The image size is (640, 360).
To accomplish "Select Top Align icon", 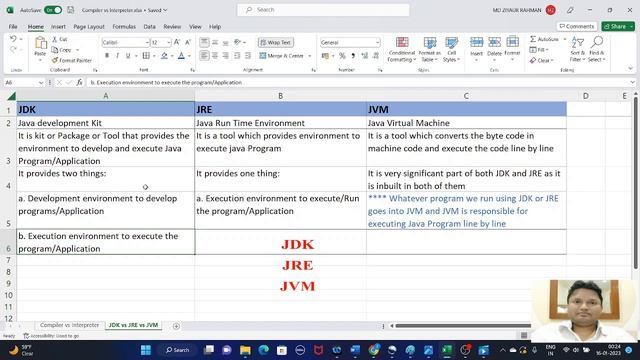I will (204, 42).
